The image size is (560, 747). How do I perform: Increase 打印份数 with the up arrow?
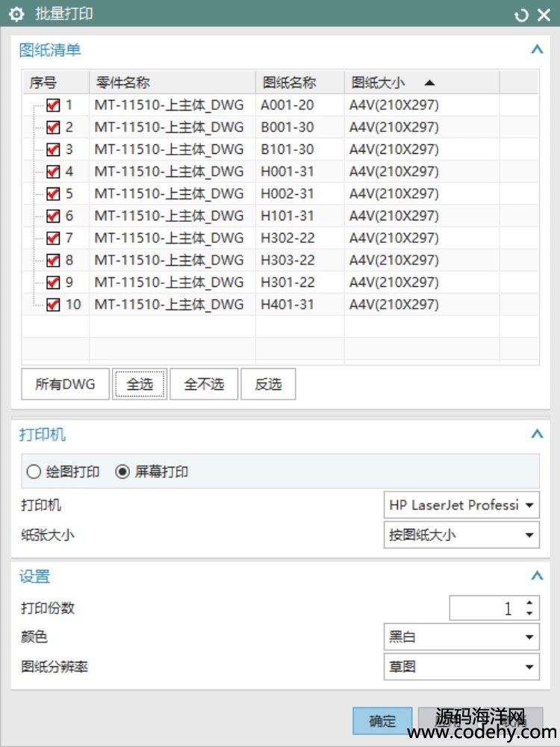[x=529, y=603]
